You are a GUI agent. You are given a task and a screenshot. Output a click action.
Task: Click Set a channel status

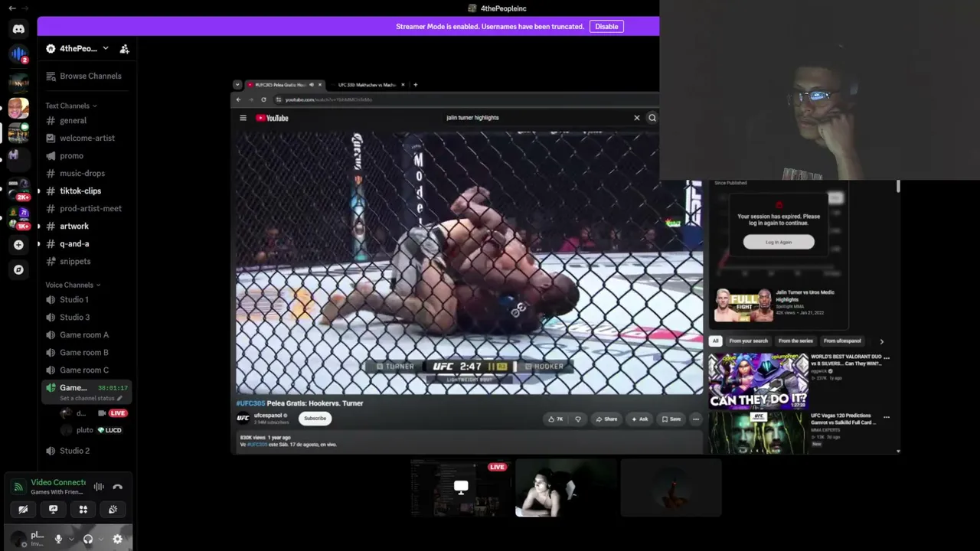pos(90,399)
